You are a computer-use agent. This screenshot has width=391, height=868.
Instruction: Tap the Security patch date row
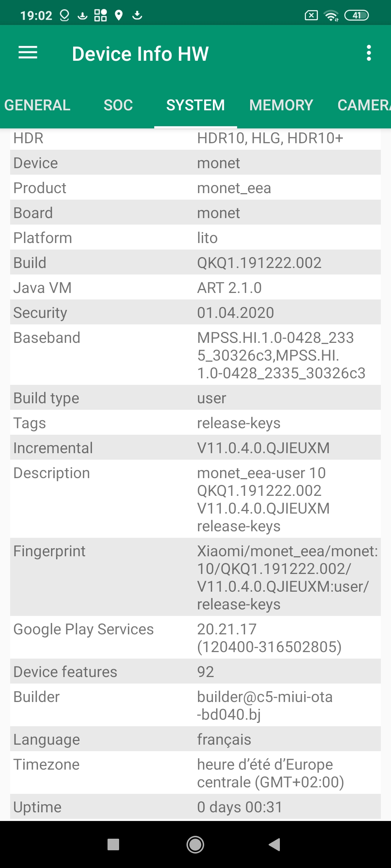(x=195, y=312)
